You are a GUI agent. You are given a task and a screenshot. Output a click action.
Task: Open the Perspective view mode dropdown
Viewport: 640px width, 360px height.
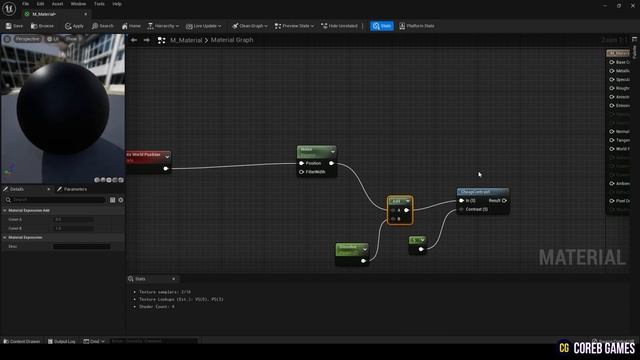pyautogui.click(x=27, y=39)
